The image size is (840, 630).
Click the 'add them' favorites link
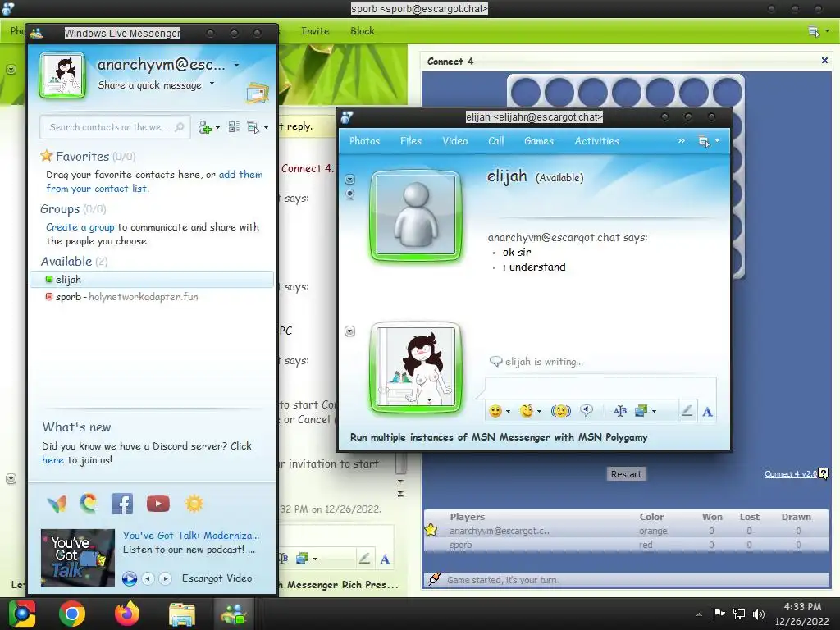(x=240, y=175)
